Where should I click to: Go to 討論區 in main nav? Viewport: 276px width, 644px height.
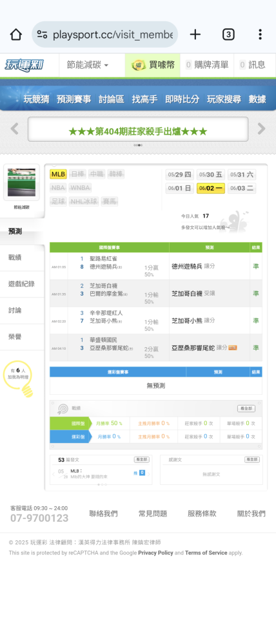coord(111,99)
